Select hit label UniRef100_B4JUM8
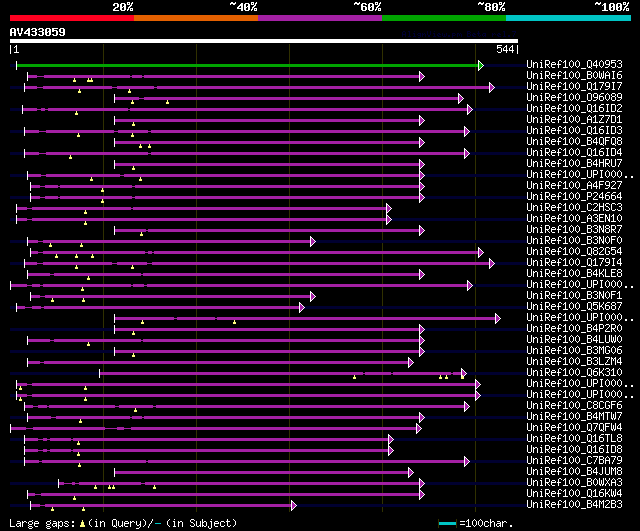Screen dimensions: 640x531 (x=574, y=472)
